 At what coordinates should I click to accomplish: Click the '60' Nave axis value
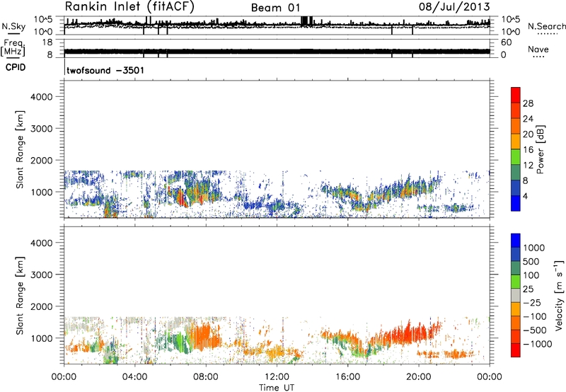click(506, 42)
